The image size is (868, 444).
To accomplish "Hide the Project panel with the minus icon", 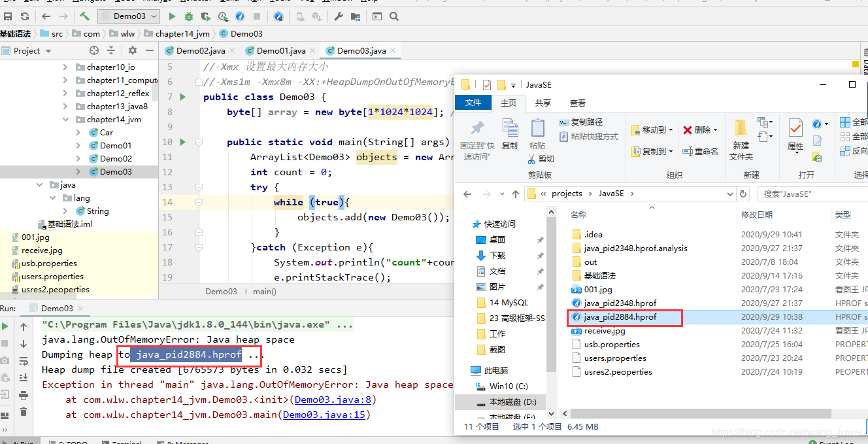I will [150, 50].
